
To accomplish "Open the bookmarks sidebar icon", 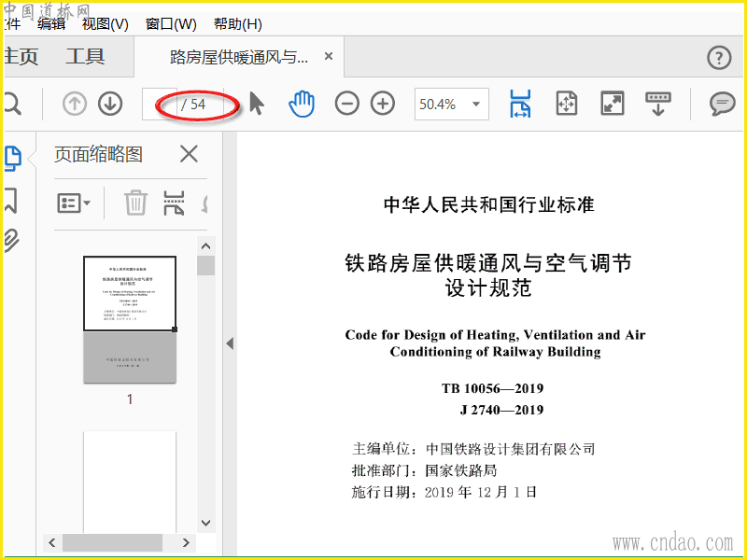I will 11,201.
